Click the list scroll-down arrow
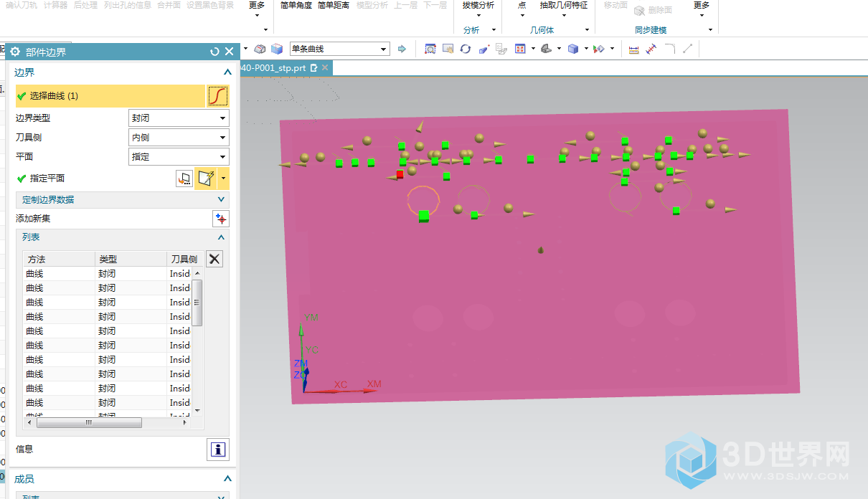Image resolution: width=868 pixels, height=499 pixels. tap(197, 411)
